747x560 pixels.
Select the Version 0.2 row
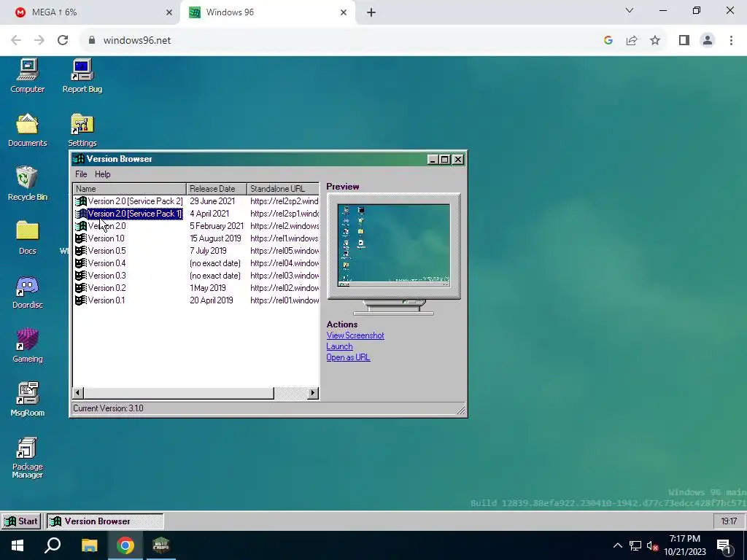pyautogui.click(x=196, y=287)
